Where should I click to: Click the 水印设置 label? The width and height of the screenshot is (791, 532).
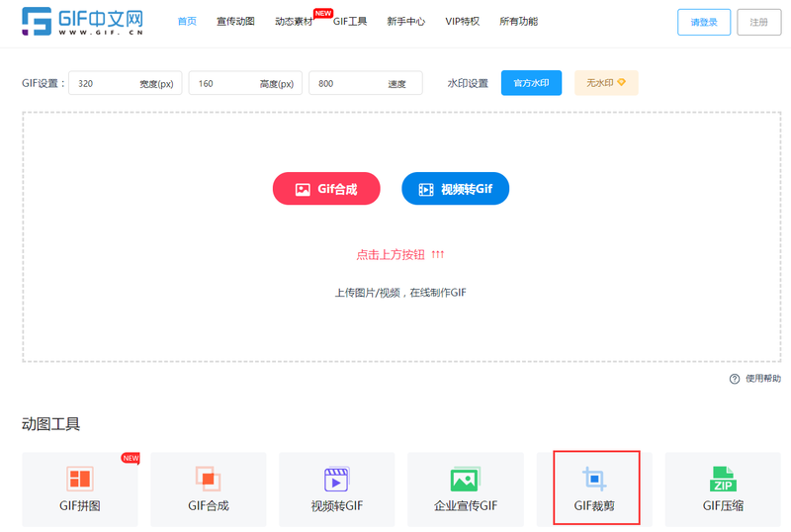click(468, 83)
